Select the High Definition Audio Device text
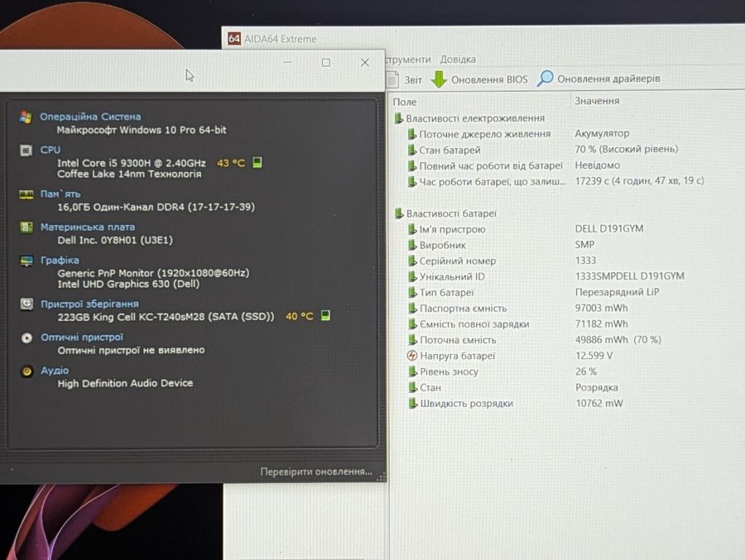The width and height of the screenshot is (745, 560). tap(126, 383)
